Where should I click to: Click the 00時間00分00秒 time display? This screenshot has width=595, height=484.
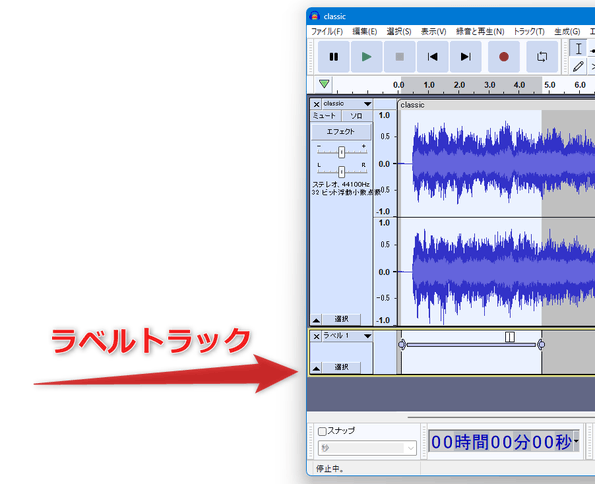(501, 442)
